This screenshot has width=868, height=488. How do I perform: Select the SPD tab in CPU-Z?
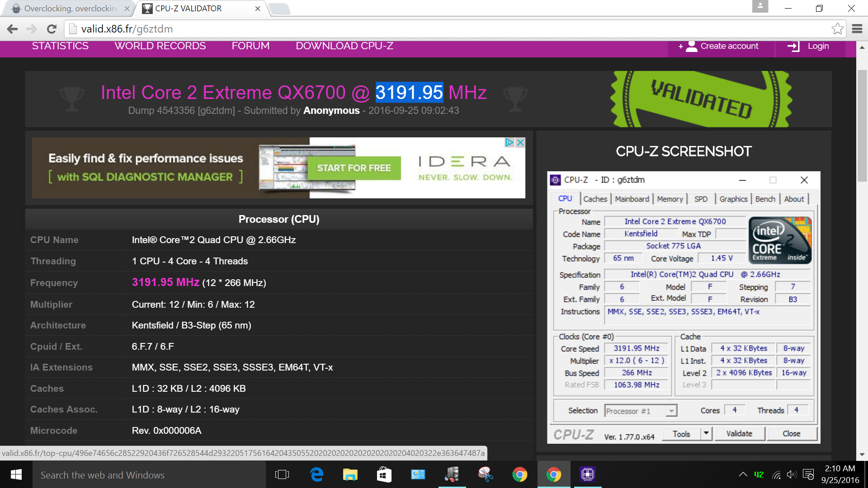pos(701,199)
